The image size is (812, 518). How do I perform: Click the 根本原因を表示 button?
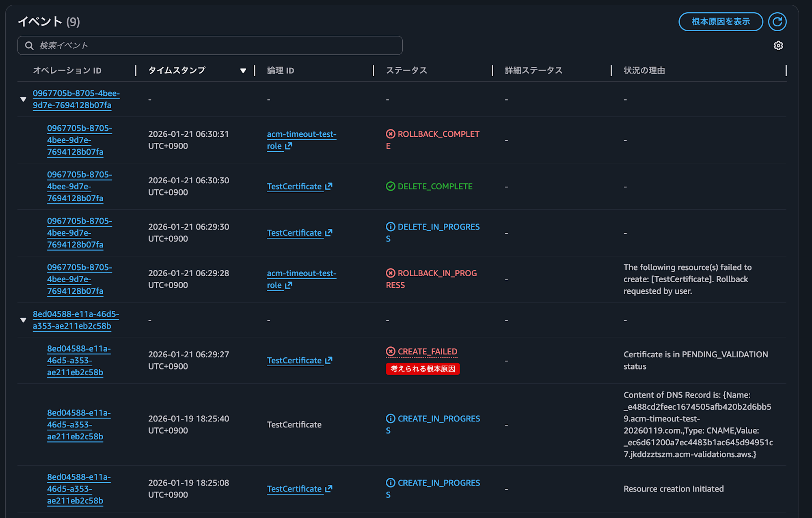pos(720,21)
